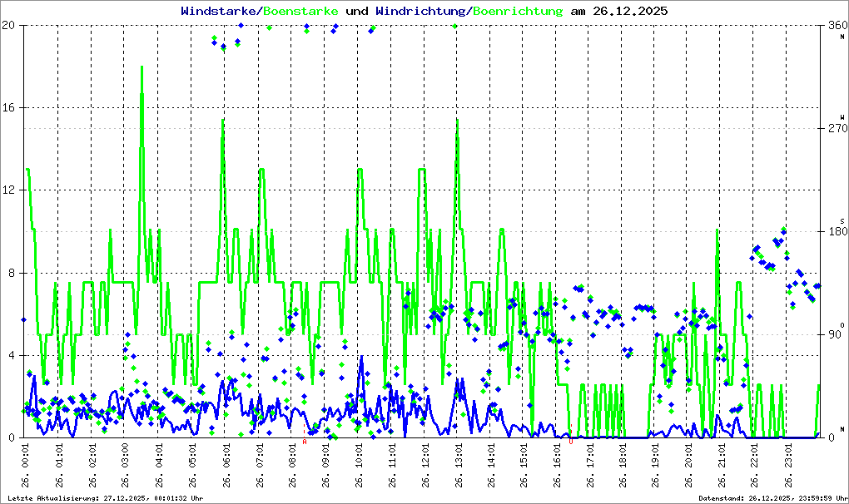Click the blue "Windrichtung" title word
This screenshot has width=849, height=504.
pos(420,11)
